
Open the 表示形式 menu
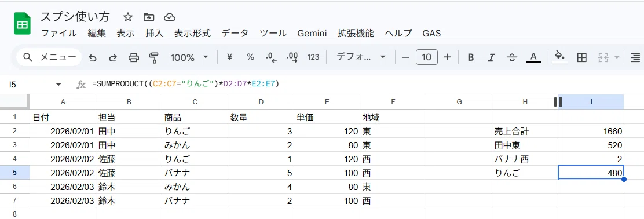pos(192,34)
